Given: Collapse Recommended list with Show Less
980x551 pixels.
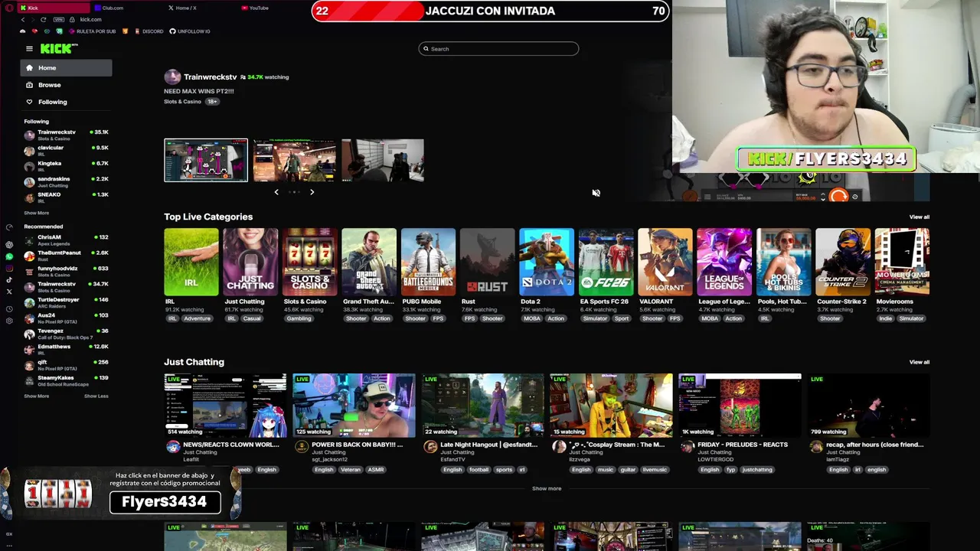Looking at the screenshot, I should coord(96,396).
